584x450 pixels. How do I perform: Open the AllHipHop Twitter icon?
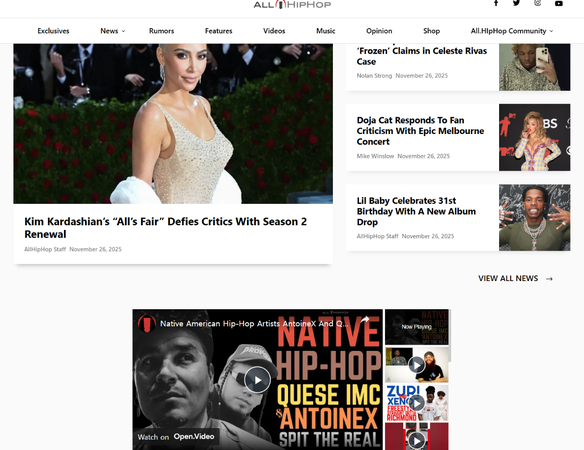(516, 3)
